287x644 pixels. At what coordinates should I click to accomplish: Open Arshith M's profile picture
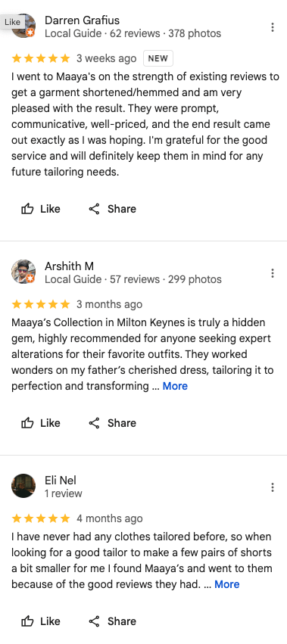point(23,272)
